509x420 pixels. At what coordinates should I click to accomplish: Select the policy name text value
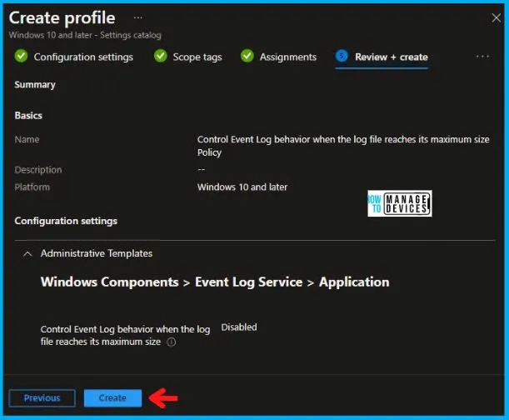coord(343,146)
